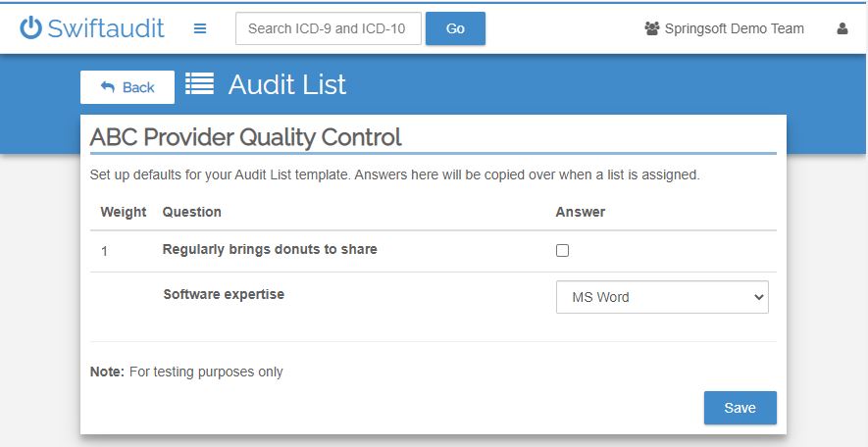Click the Weight column header
Viewport: 868px width, 447px height.
tap(124, 212)
